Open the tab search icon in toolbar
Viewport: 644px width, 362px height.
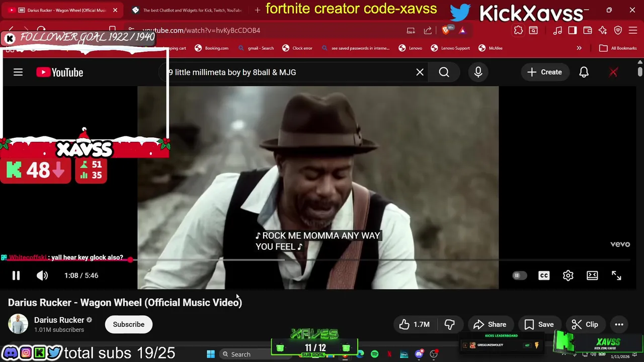pos(533,30)
